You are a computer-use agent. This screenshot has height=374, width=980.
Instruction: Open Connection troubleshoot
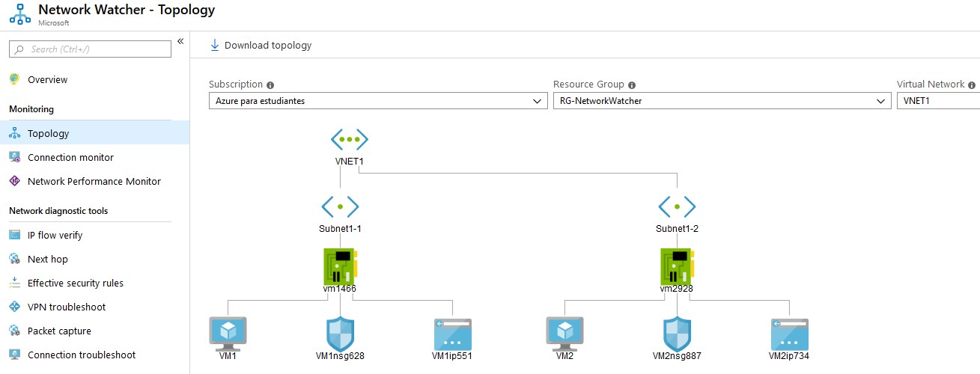point(94,355)
